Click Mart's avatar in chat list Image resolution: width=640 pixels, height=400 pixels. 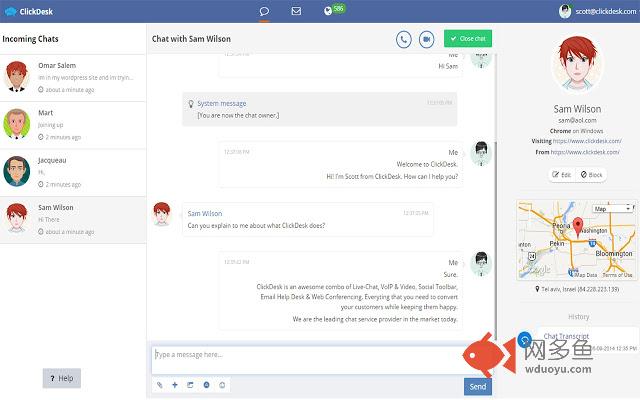click(17, 124)
